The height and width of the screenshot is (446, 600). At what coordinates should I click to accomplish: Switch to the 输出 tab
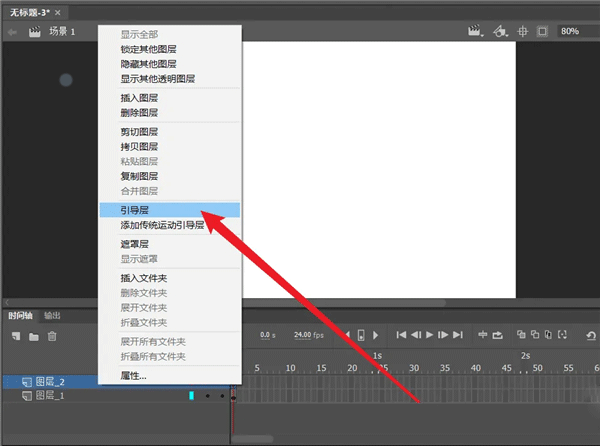coord(52,315)
